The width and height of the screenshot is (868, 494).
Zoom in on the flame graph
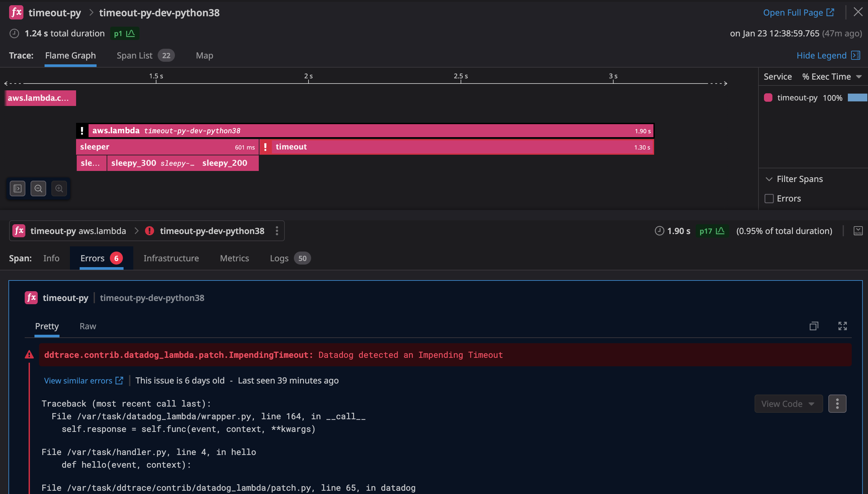(x=59, y=188)
